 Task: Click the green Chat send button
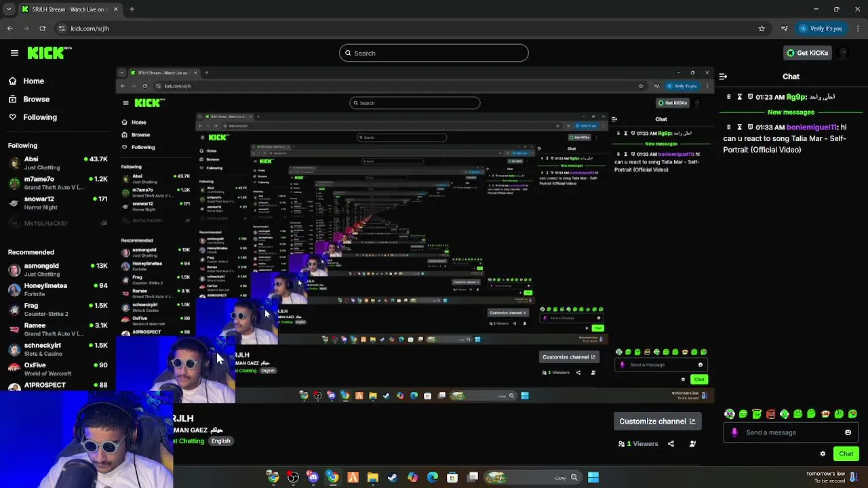(846, 454)
